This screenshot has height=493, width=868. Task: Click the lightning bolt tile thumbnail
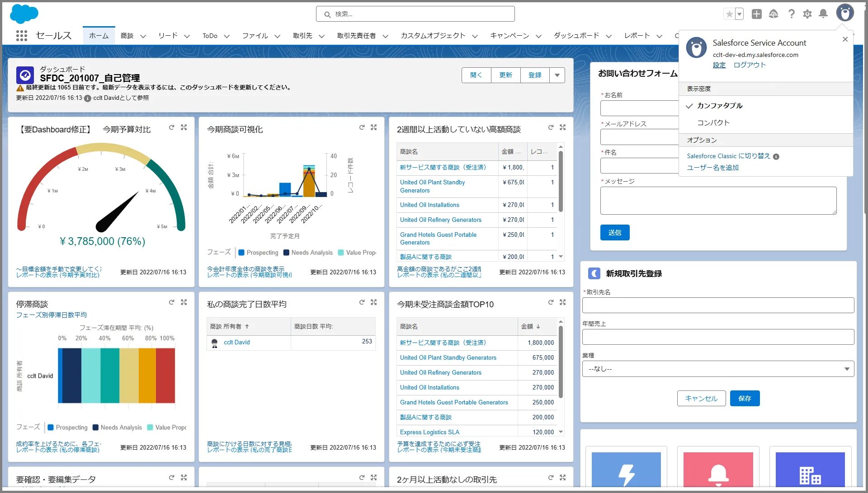[626, 469]
